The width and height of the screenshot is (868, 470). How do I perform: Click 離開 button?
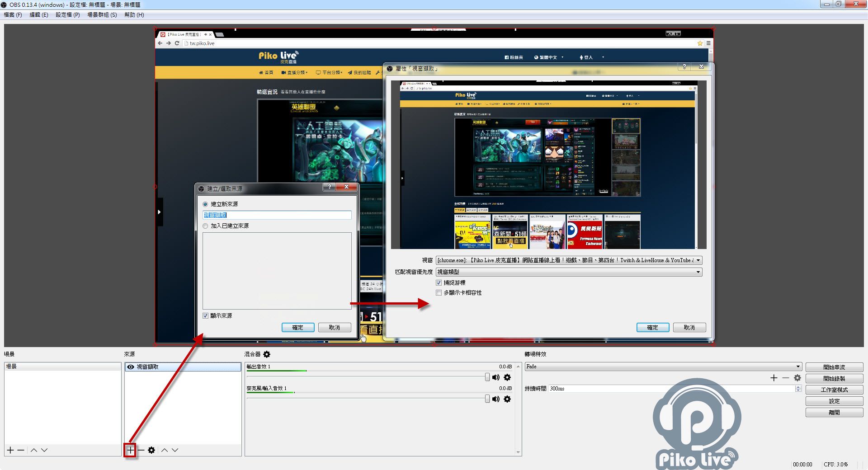(x=834, y=412)
